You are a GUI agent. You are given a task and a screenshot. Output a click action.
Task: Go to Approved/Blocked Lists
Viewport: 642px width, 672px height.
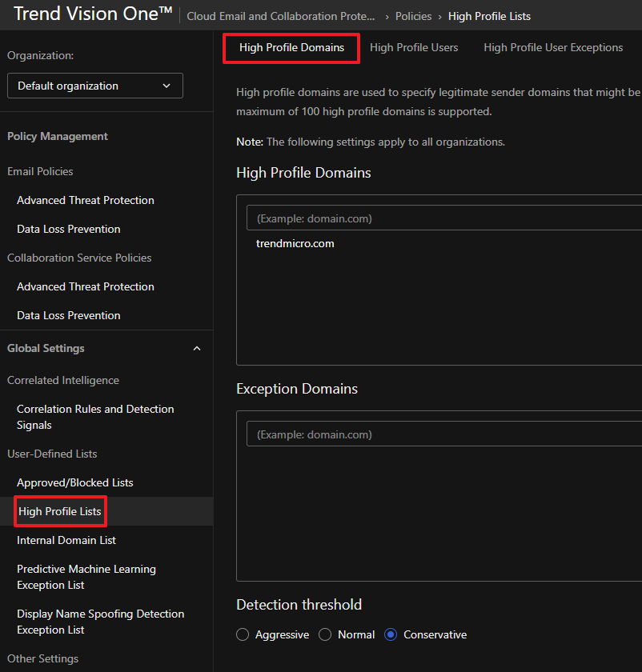[x=75, y=482]
